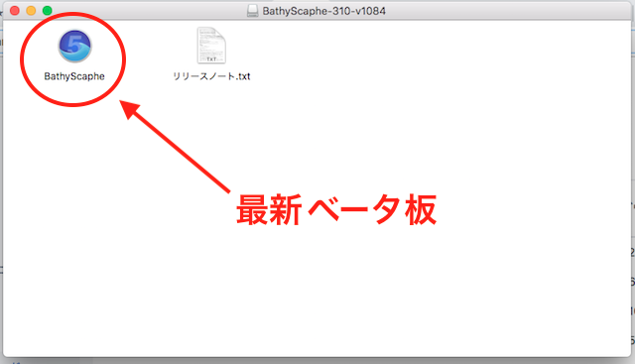Close the BathyScaphe-310-v1084 window

[15, 11]
